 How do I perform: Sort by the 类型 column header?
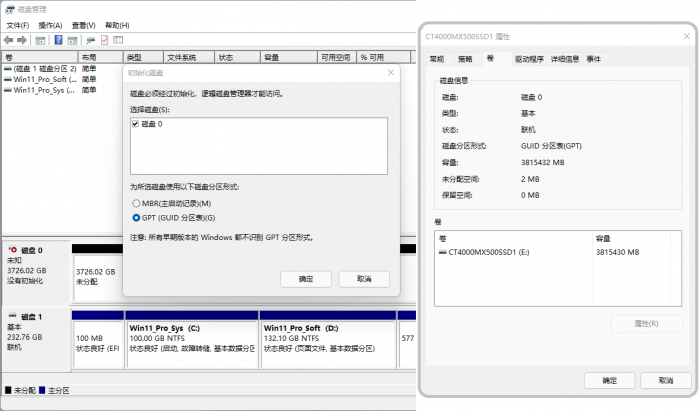(143, 58)
